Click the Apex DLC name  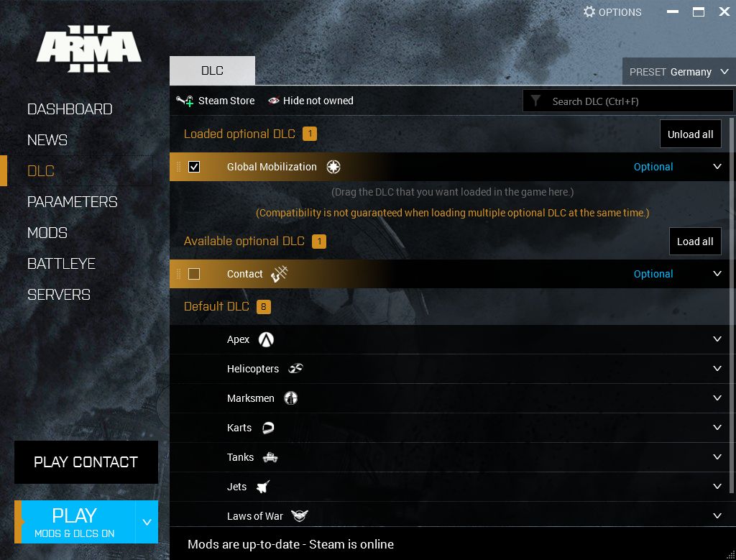[x=238, y=339]
